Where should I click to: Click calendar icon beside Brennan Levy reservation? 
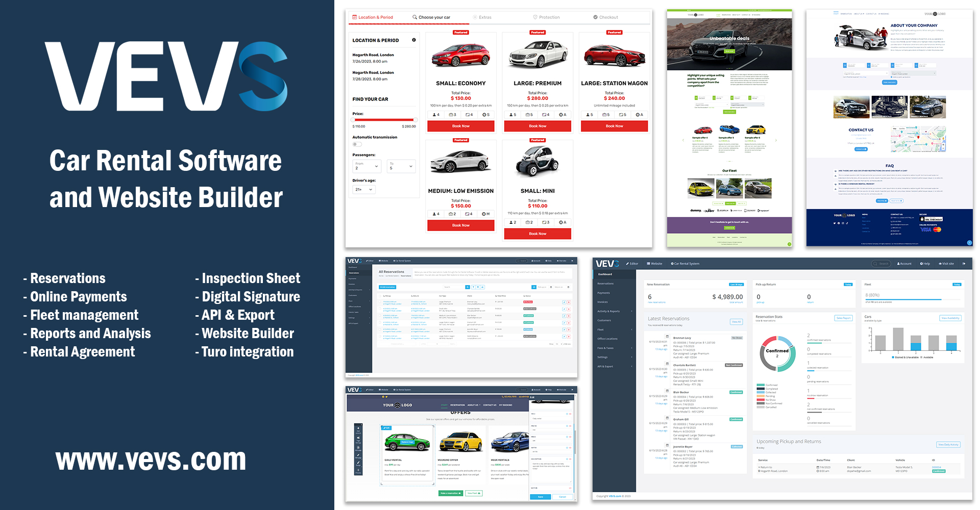pyautogui.click(x=667, y=337)
